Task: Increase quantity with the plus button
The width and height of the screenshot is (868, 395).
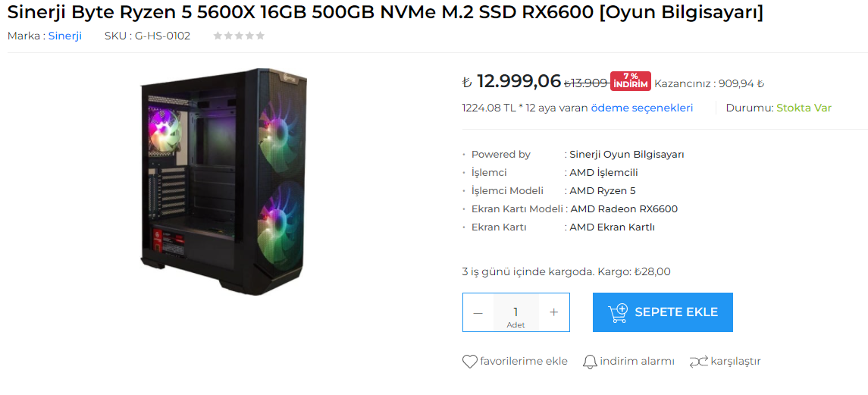Action: coord(554,312)
